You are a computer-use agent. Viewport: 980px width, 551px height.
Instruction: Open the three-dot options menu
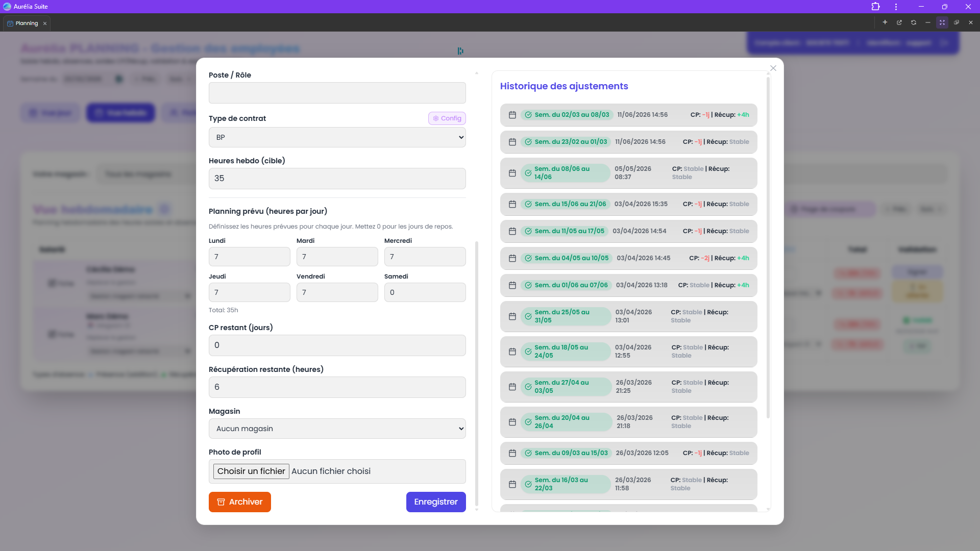pos(896,7)
